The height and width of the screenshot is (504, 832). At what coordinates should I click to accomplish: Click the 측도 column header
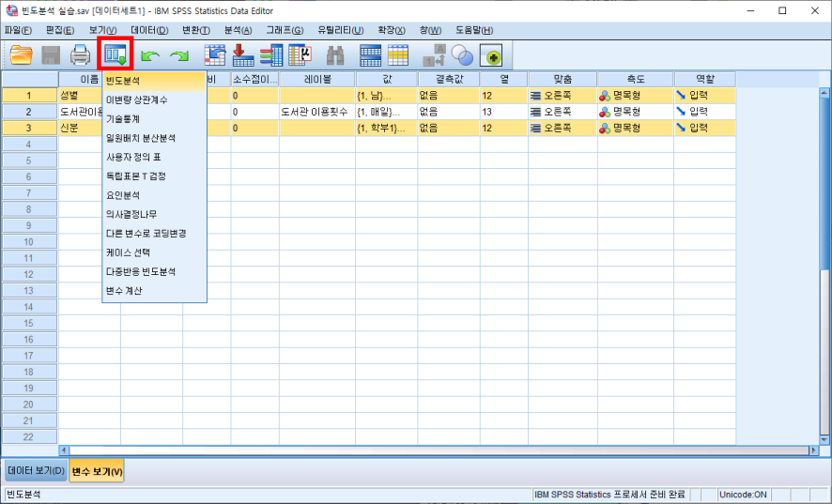[636, 80]
